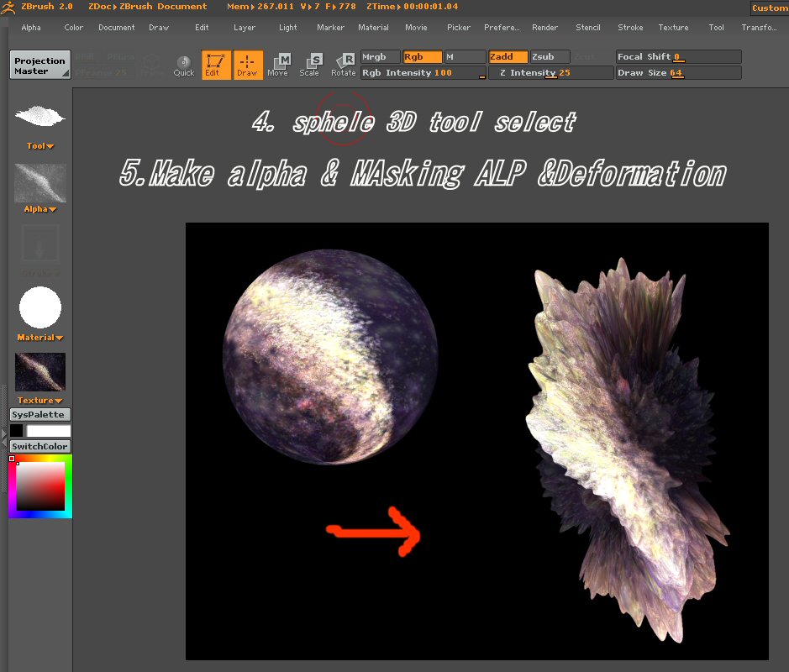Open Projection Master
Screen dimensions: 789x672
coord(39,65)
